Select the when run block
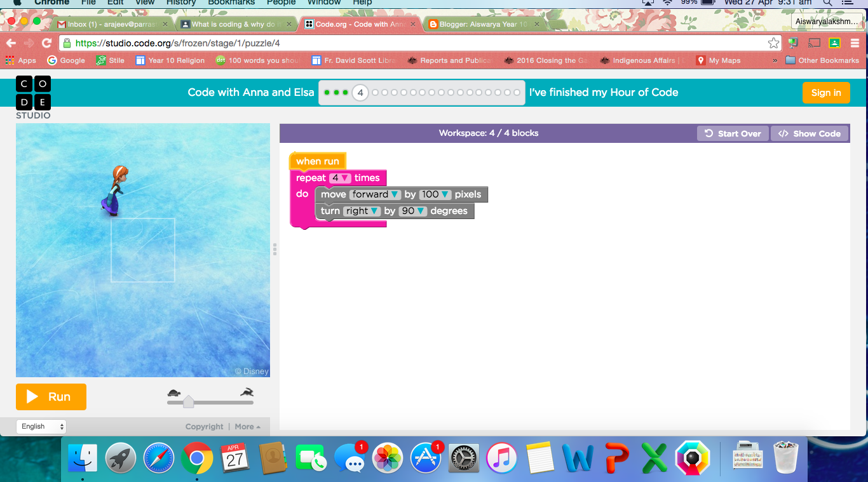Image resolution: width=868 pixels, height=482 pixels. [317, 161]
